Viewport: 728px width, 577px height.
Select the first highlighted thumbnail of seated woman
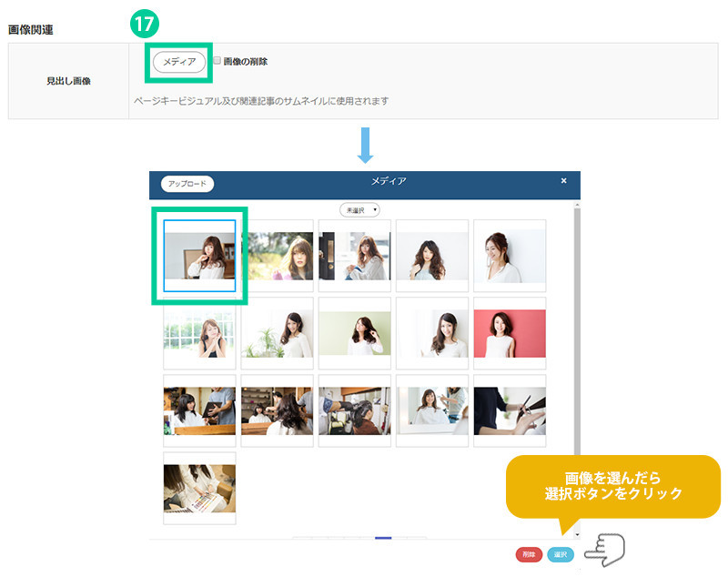(199, 255)
